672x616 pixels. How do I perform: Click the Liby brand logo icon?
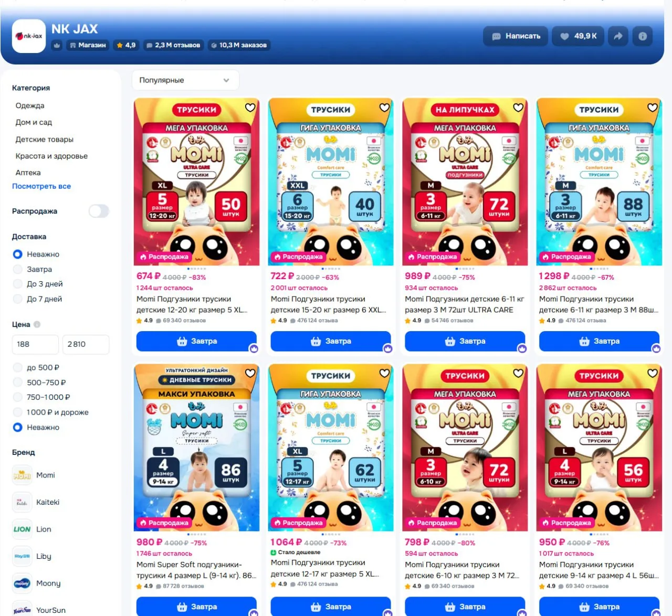(x=22, y=556)
